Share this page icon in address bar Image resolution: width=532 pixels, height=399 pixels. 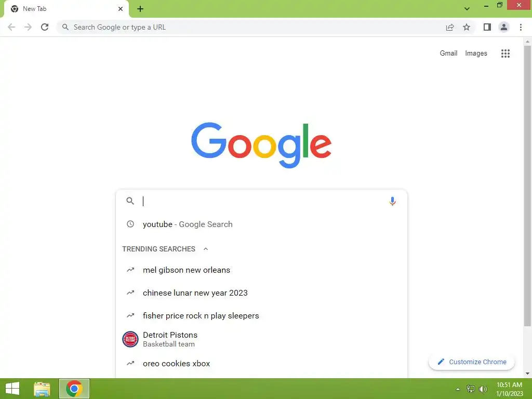click(x=450, y=27)
